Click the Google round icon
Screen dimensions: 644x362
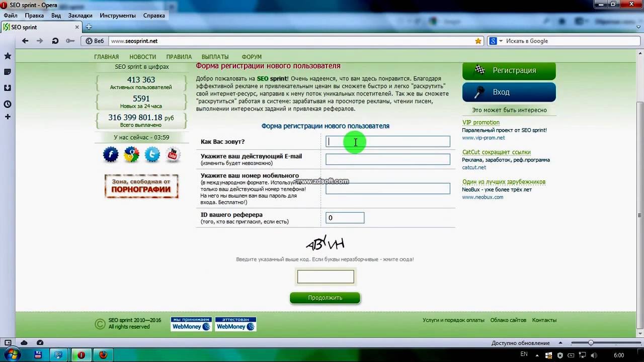click(x=131, y=154)
